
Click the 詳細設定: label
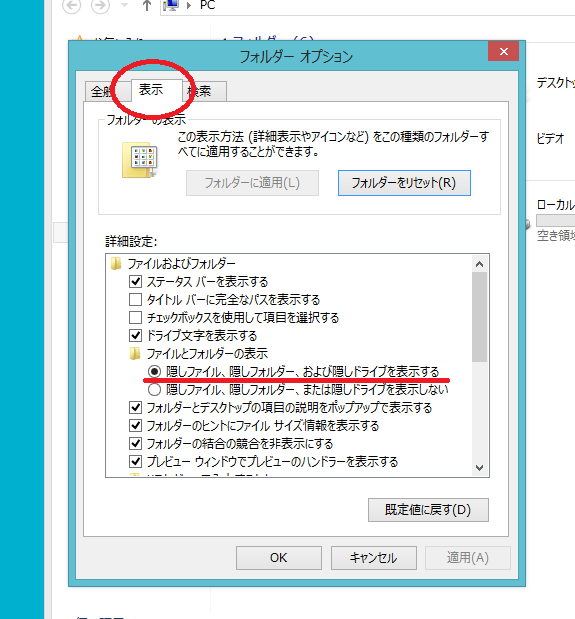[131, 242]
